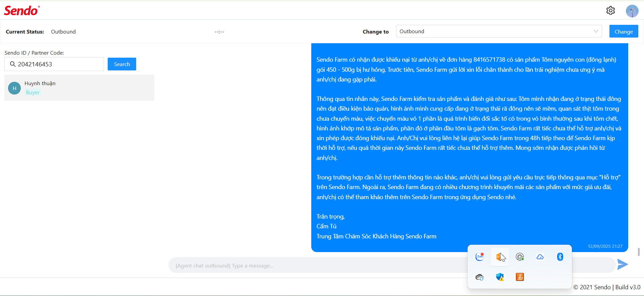Send the message with the paper plane icon
Screen dimensions: 644x296
(623, 264)
